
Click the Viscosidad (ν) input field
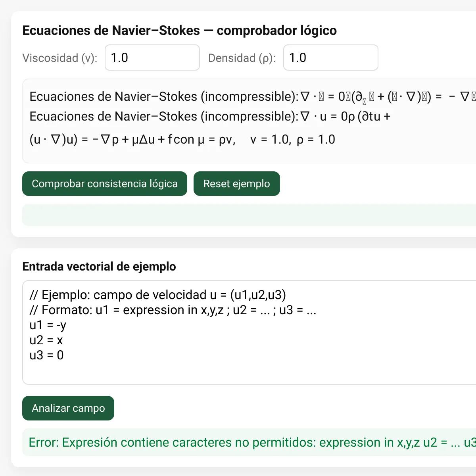[152, 58]
